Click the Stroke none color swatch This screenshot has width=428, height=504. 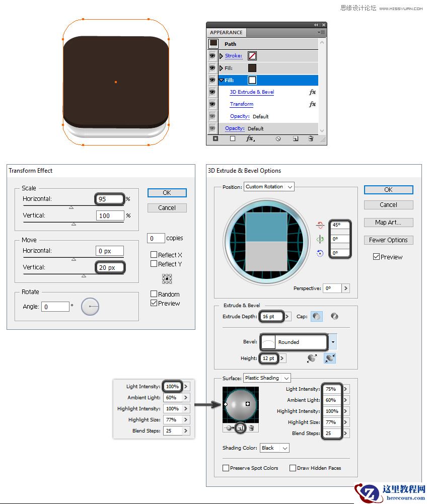pos(252,56)
